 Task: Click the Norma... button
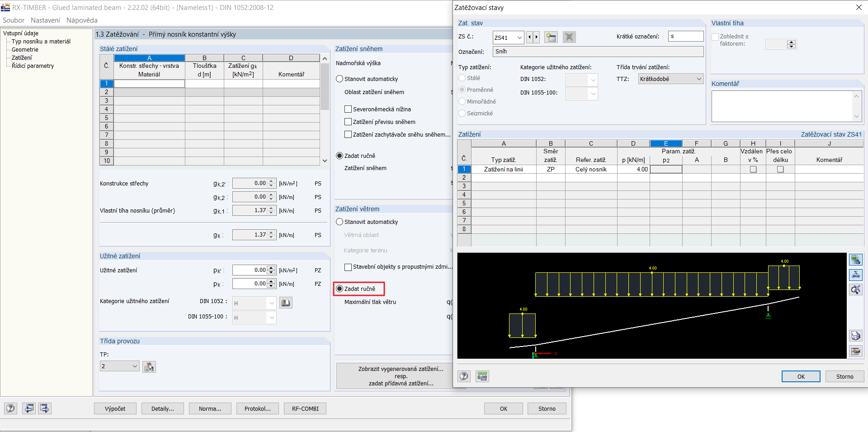pos(210,408)
